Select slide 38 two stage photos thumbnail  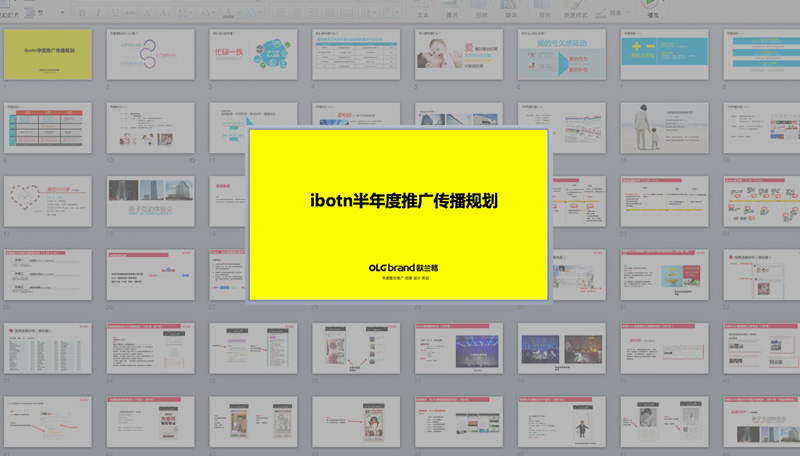[562, 348]
